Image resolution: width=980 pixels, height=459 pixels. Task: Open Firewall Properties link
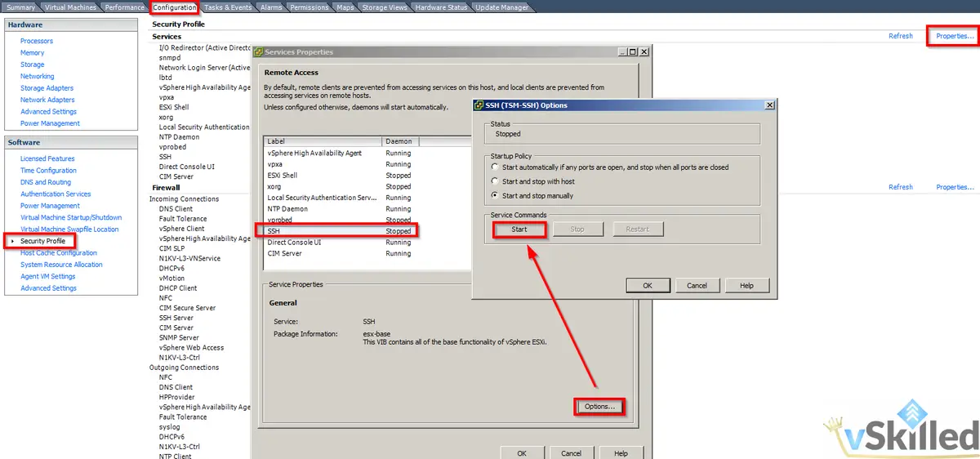coord(955,187)
